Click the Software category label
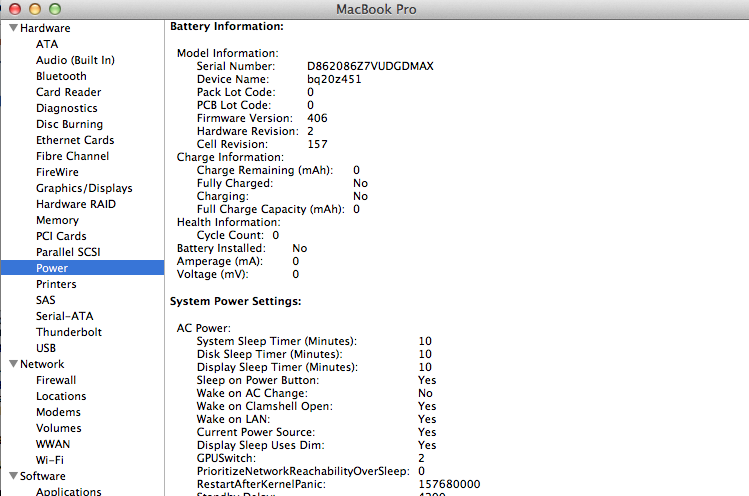 pyautogui.click(x=43, y=476)
